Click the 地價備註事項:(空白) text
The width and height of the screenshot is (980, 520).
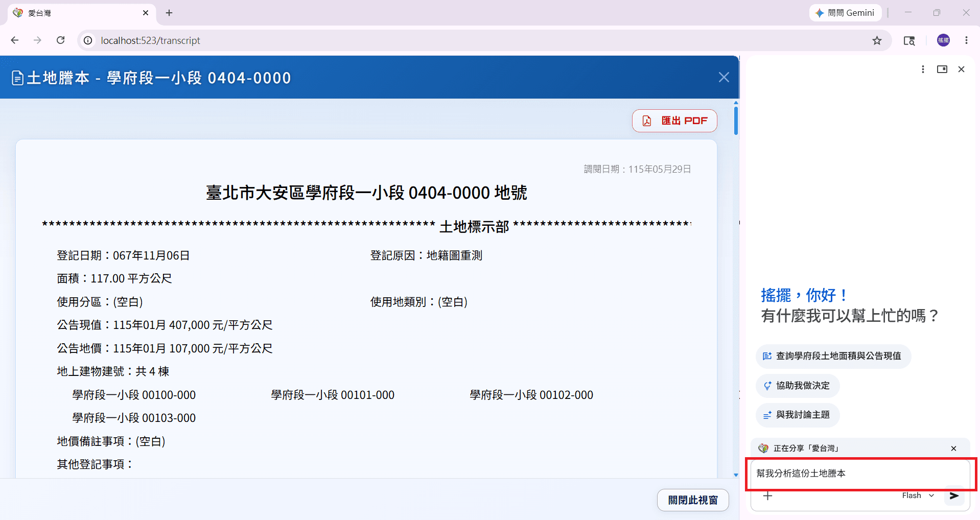[111, 441]
